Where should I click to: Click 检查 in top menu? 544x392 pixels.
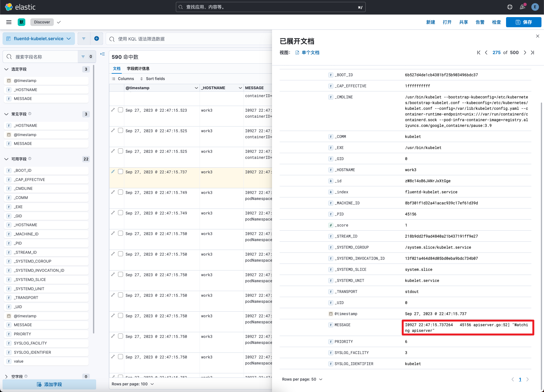coord(497,22)
